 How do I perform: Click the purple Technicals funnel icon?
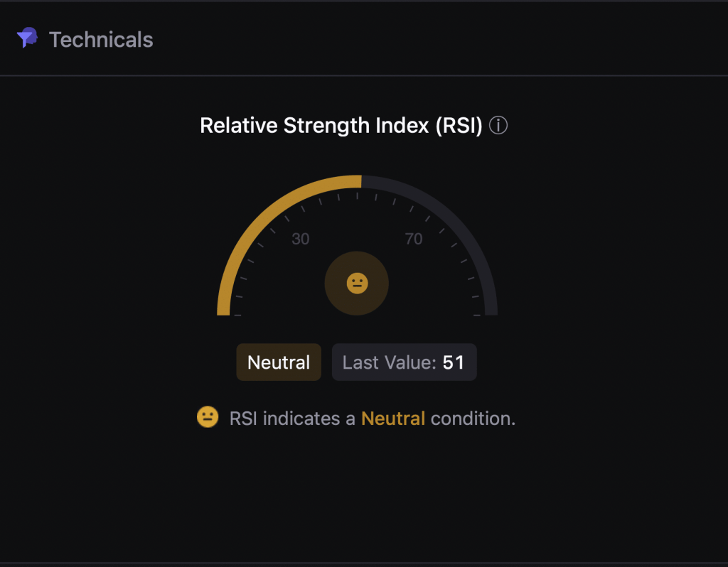click(27, 38)
